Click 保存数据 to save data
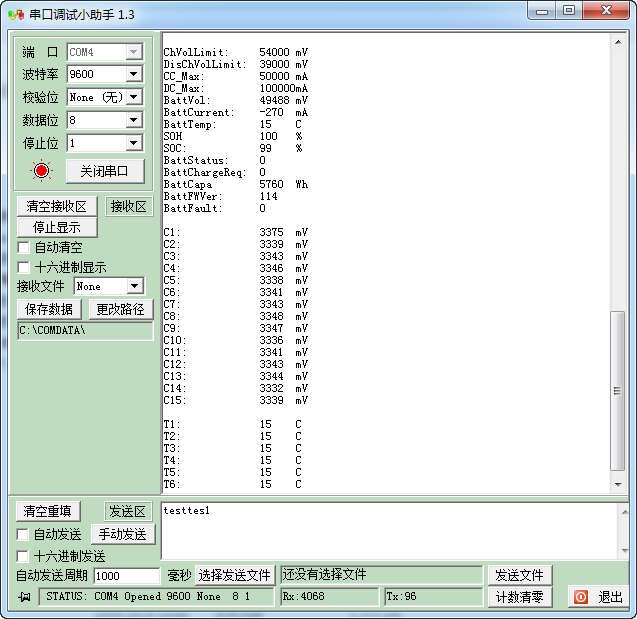This screenshot has width=637, height=619. (49, 309)
